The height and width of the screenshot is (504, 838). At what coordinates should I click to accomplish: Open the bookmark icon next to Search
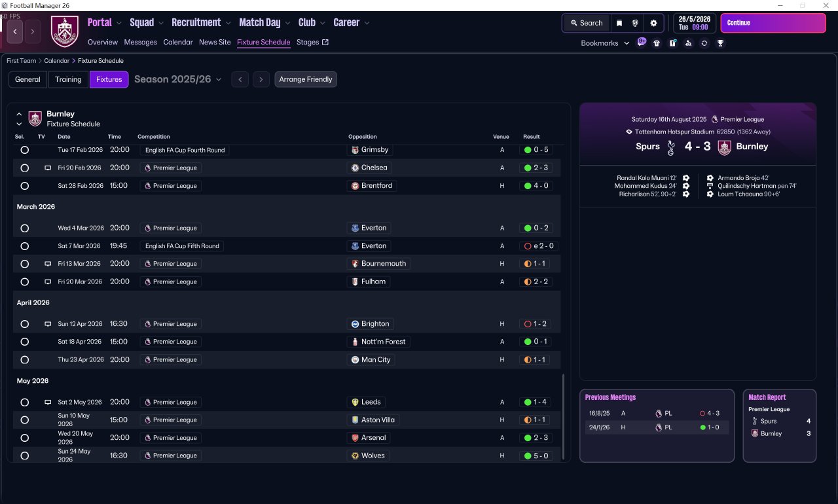(x=619, y=23)
